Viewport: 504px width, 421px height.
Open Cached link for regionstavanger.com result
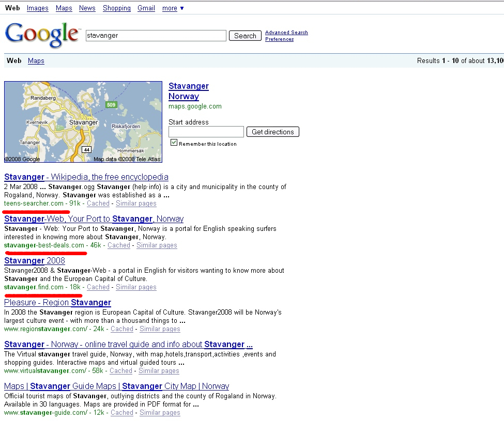click(122, 329)
